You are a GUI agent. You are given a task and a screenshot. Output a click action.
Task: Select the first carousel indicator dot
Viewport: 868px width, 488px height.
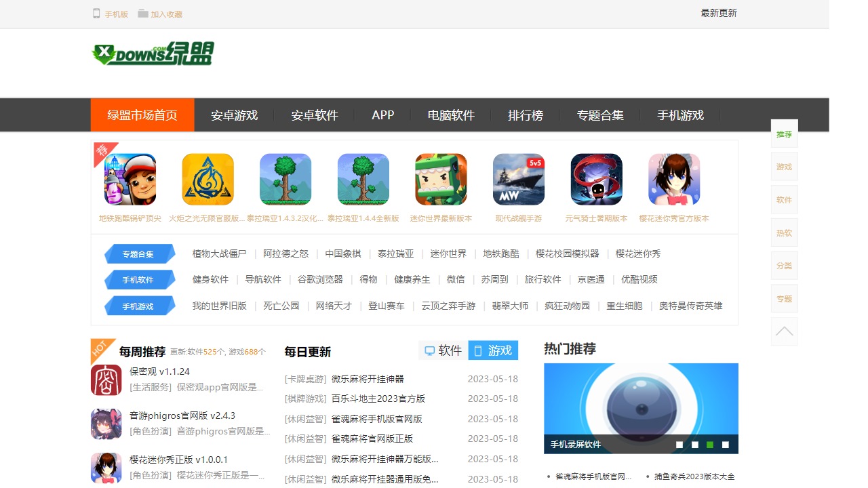click(679, 445)
